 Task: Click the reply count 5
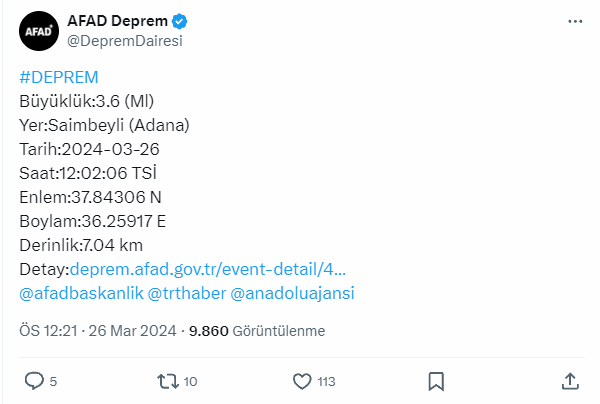[x=53, y=381]
